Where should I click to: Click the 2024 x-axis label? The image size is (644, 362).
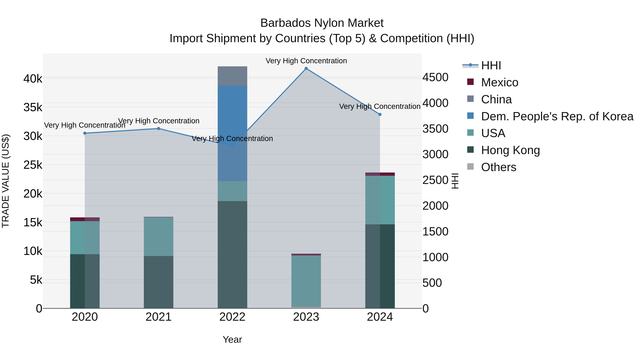pyautogui.click(x=380, y=317)
